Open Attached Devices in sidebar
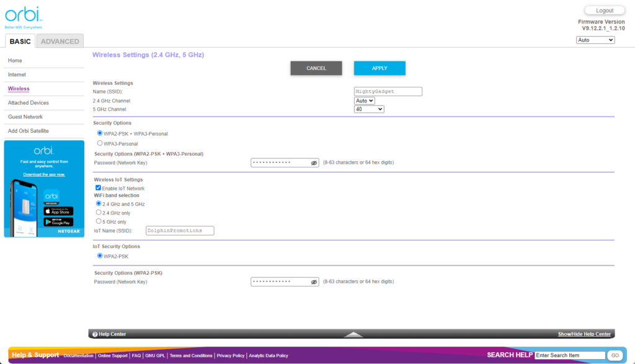The width and height of the screenshot is (635, 364). pos(29,103)
